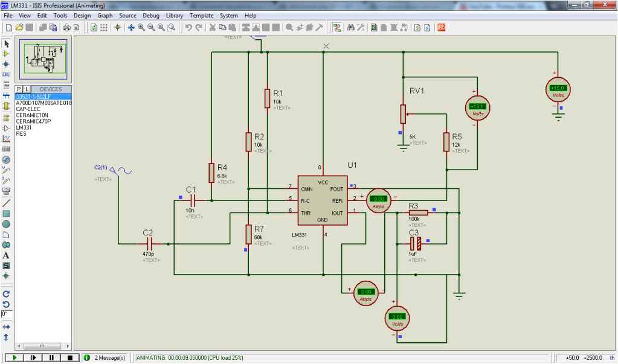Viewport: 618px width, 364px height.
Task: Select the text script tool A
Action: point(6,255)
